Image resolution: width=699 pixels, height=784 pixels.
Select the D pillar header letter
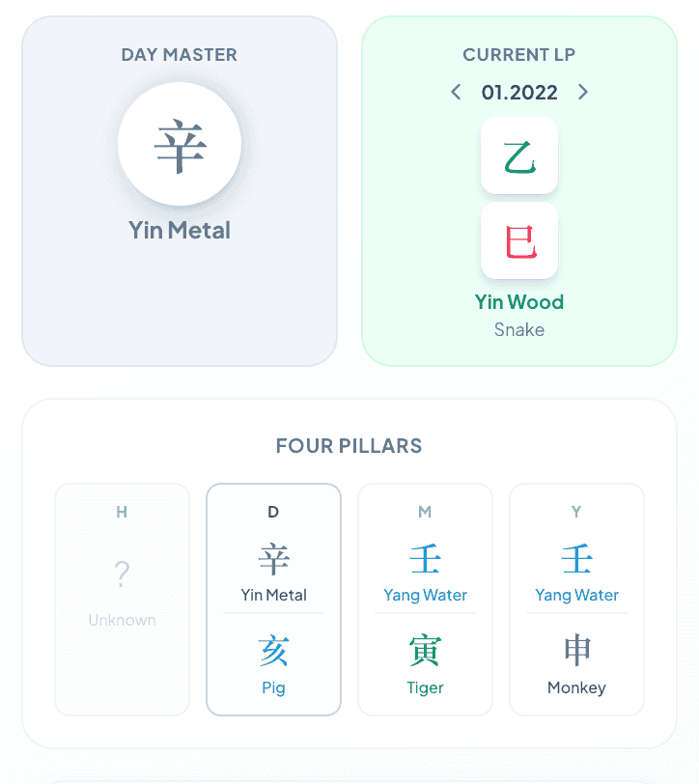(x=273, y=512)
